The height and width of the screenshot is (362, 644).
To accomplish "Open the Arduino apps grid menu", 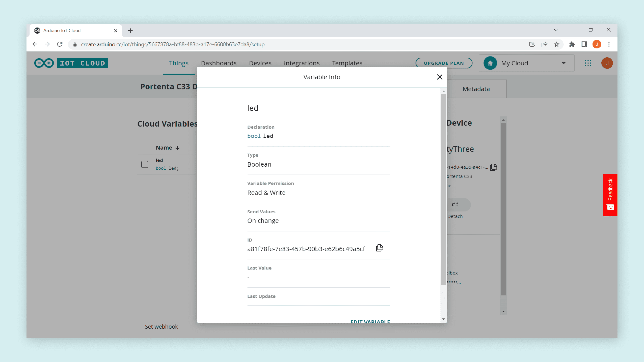I will [588, 63].
